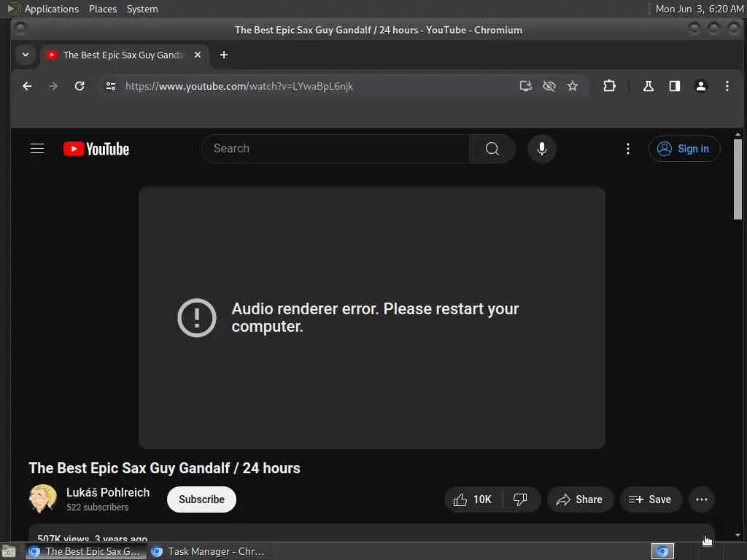The image size is (747, 560).
Task: Save the video to a playlist
Action: [650, 499]
